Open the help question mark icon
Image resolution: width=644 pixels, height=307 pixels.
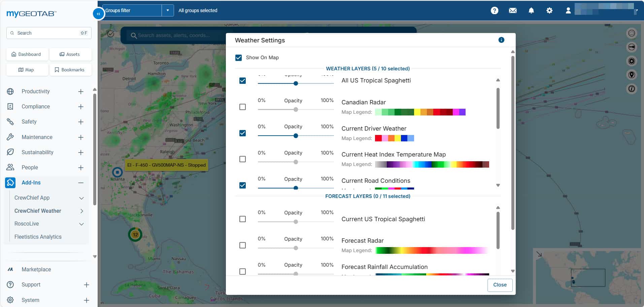click(x=494, y=10)
